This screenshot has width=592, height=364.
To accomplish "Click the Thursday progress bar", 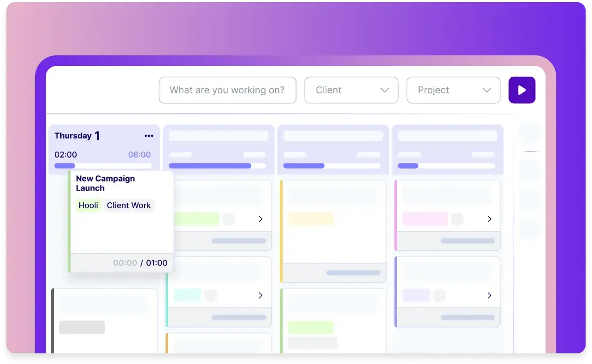I will point(103,166).
